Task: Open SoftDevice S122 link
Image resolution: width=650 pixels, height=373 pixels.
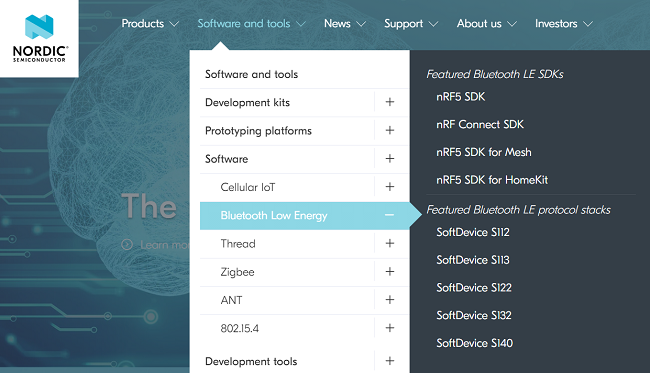Action: point(473,288)
